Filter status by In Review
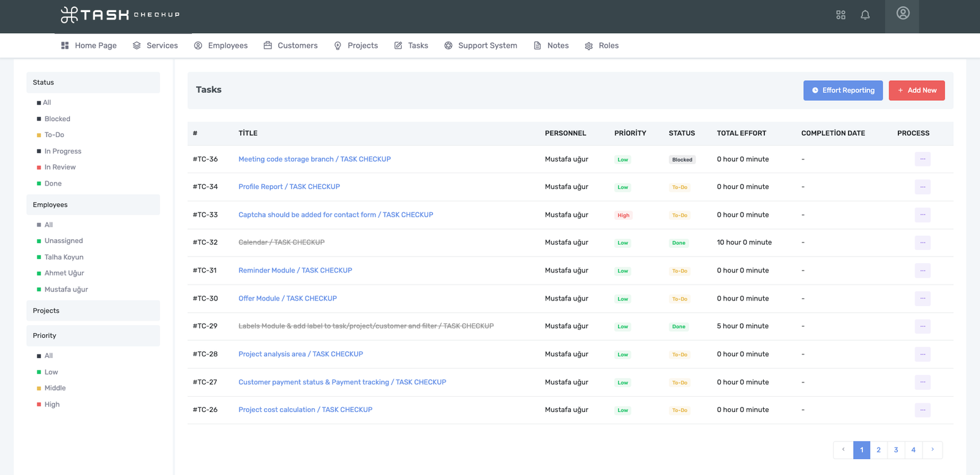The height and width of the screenshot is (475, 980). tap(59, 167)
